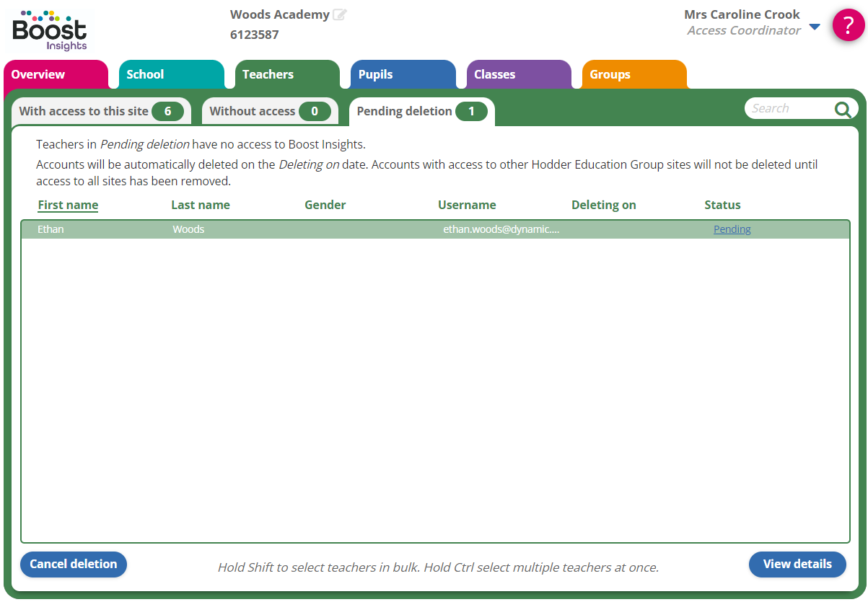868x602 pixels.
Task: Open the Classes tab
Action: point(494,74)
